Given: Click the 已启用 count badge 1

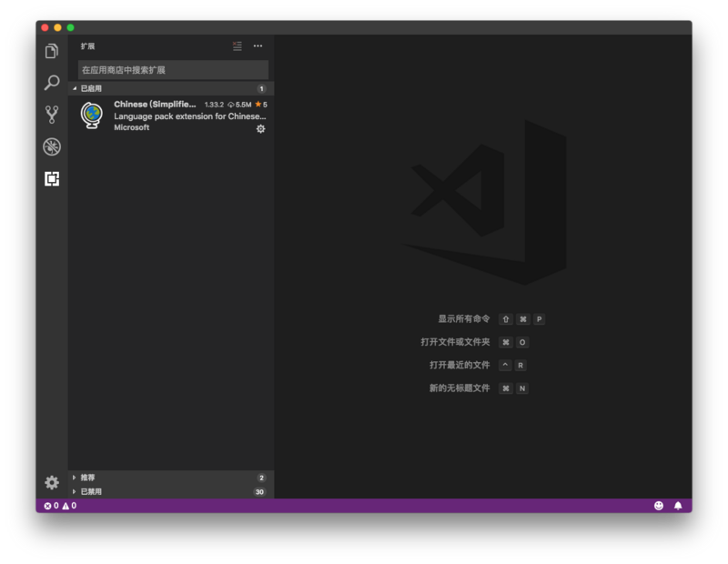Looking at the screenshot, I should [x=261, y=88].
